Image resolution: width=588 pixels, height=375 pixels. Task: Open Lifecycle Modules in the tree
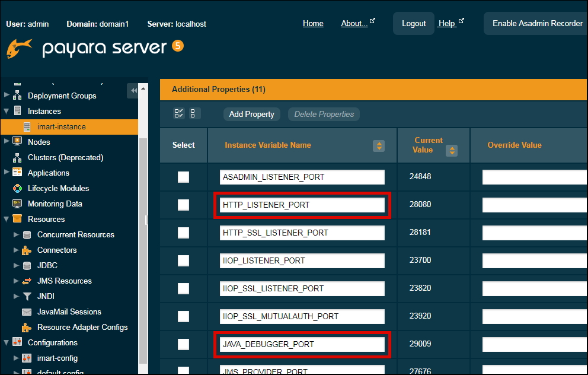pos(58,188)
